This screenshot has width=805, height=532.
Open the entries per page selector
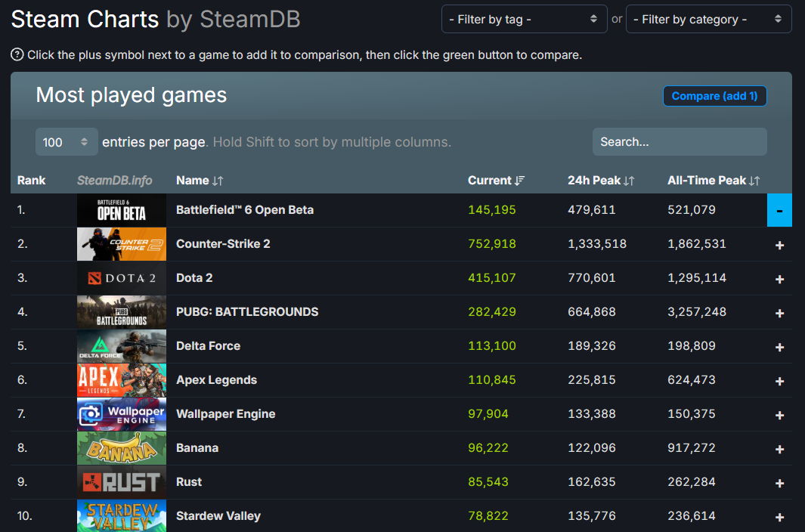click(67, 142)
